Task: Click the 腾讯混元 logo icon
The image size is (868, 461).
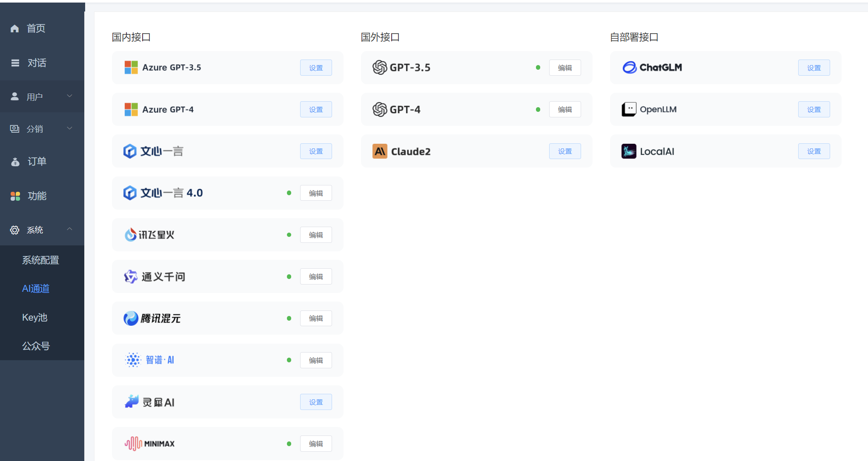Action: coord(131,318)
